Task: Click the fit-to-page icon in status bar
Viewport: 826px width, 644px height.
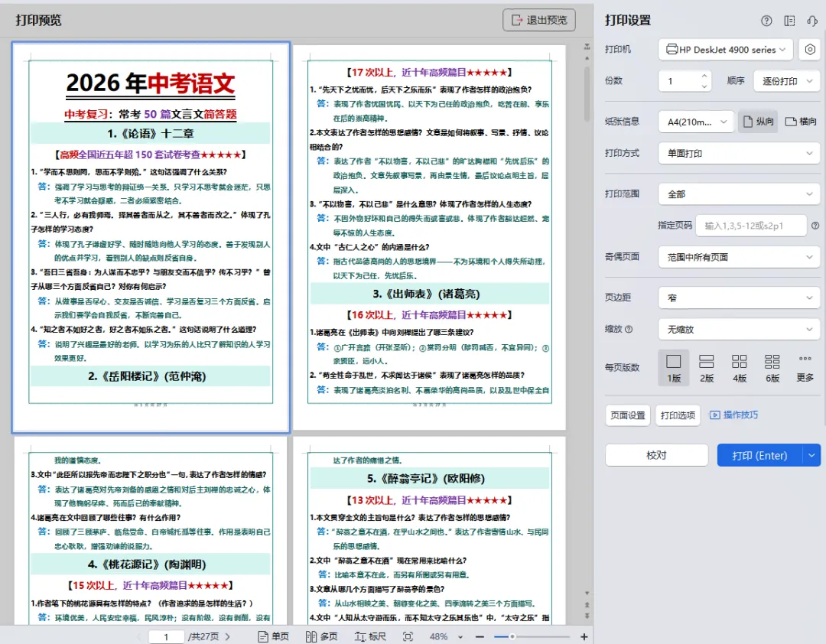Action: pyautogui.click(x=408, y=636)
